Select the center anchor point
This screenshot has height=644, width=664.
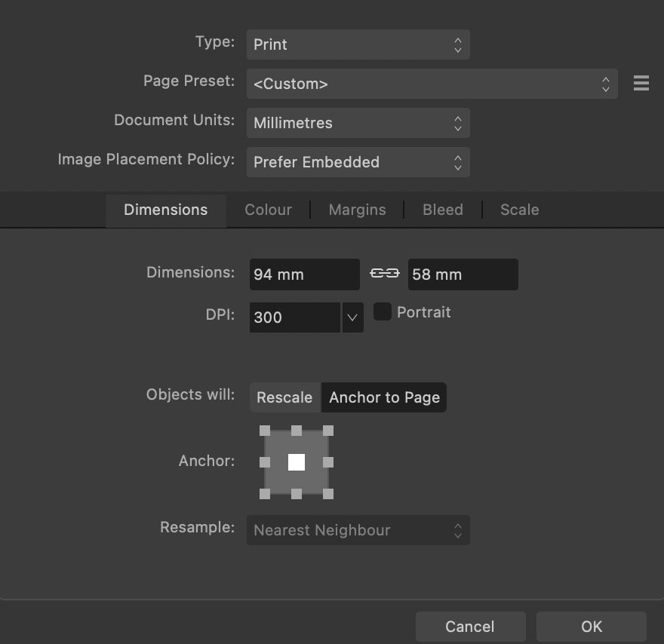[x=297, y=462]
